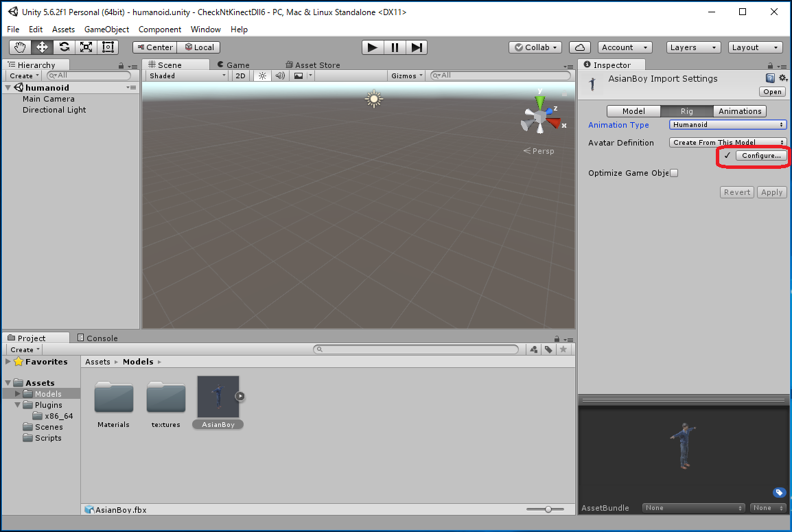Click the Step frame button
Viewport: 792px width, 532px height.
(x=417, y=47)
